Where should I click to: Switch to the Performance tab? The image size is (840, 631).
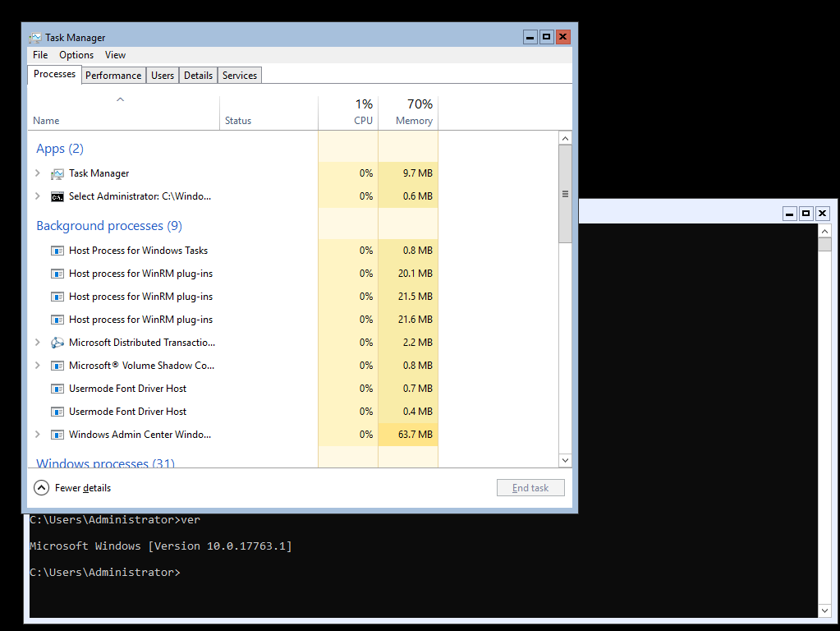click(113, 75)
